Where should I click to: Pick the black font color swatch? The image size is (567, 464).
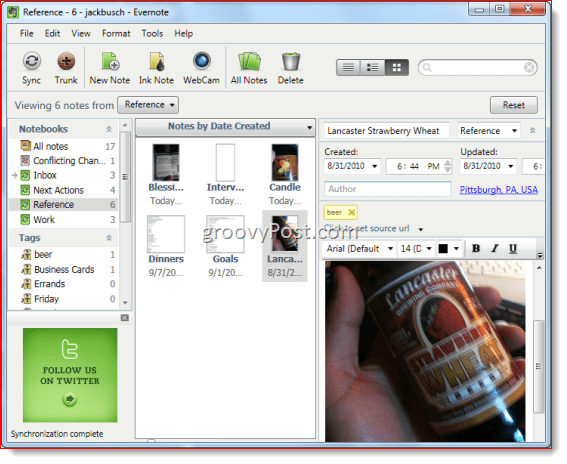tap(443, 248)
